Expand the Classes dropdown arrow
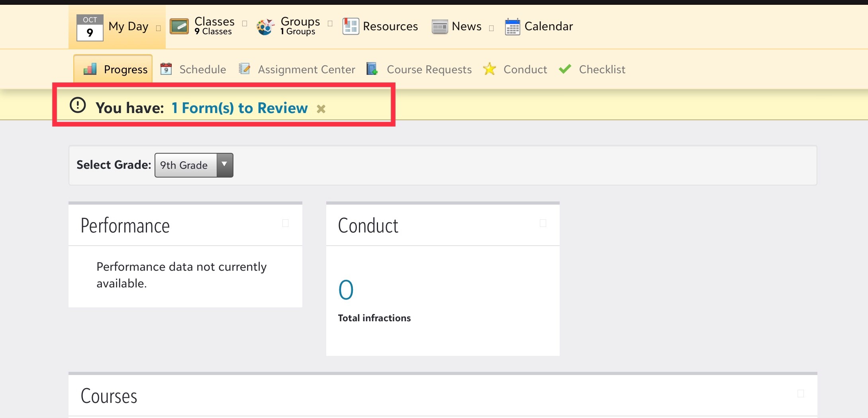This screenshot has height=418, width=868. point(245,23)
